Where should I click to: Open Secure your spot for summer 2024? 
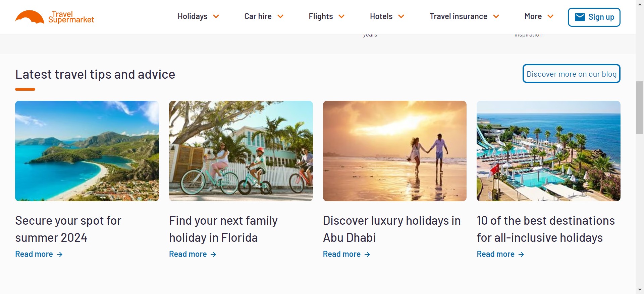tap(68, 229)
